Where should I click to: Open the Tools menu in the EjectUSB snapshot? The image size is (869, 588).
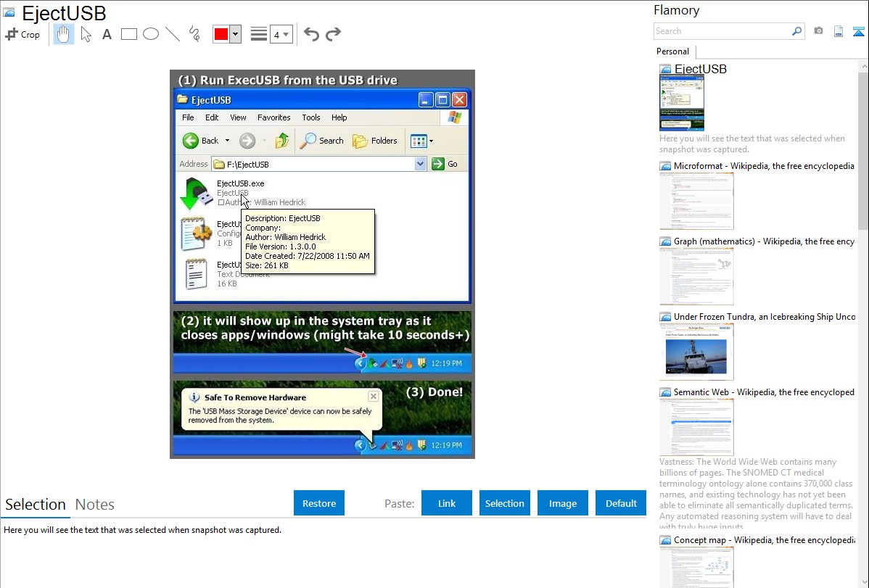click(311, 117)
